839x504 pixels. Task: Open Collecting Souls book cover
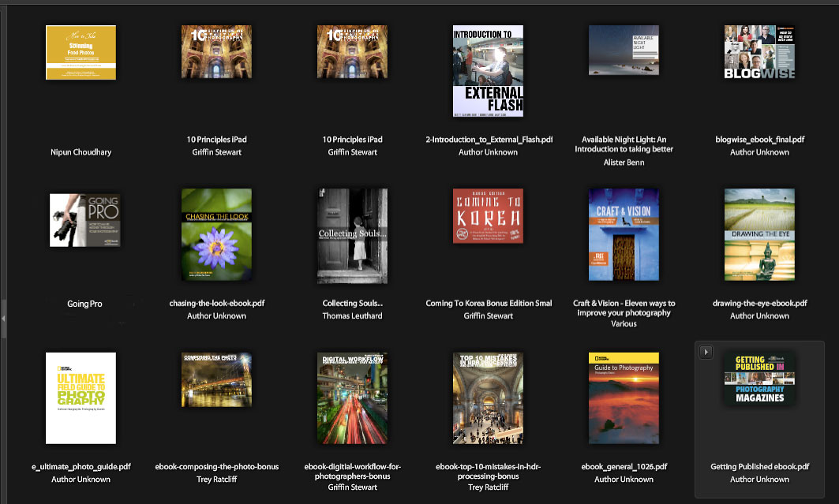coord(352,236)
